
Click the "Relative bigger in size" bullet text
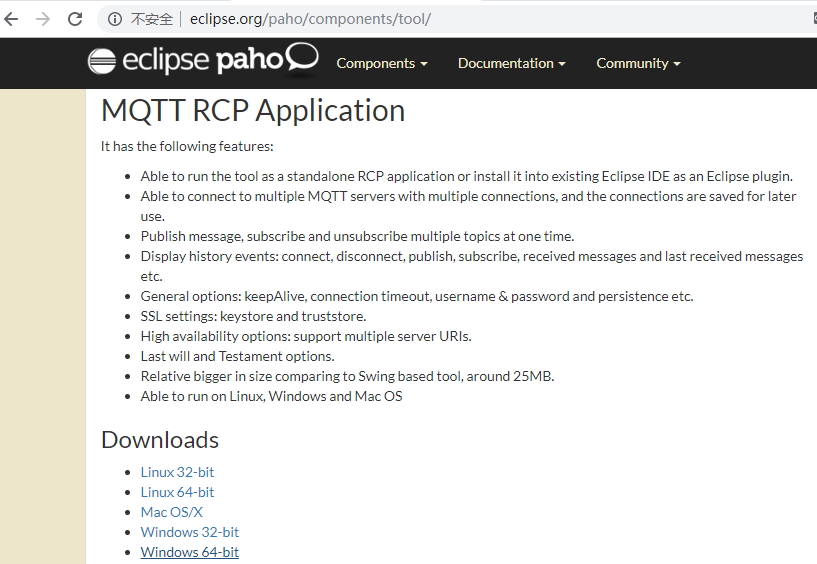(x=348, y=376)
